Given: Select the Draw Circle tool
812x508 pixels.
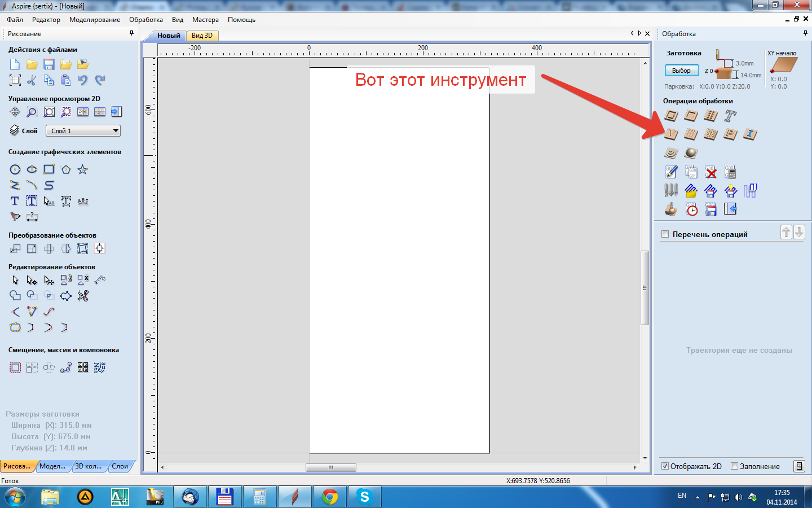Looking at the screenshot, I should pos(15,169).
